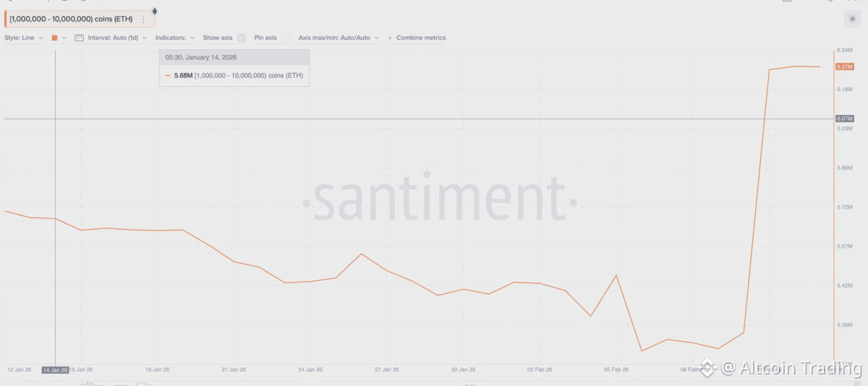The image size is (868, 386).
Task: Click the 6.07M crosshair axis label
Action: [x=845, y=118]
